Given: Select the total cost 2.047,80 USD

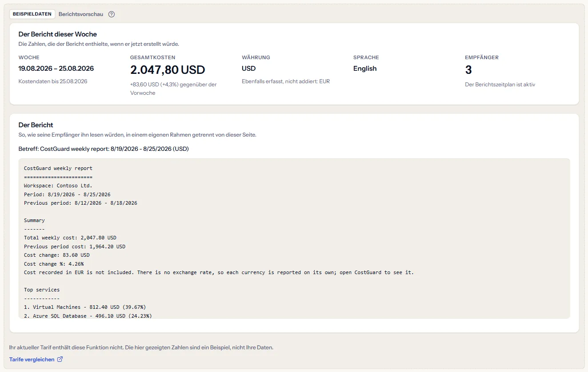Looking at the screenshot, I should [x=168, y=70].
